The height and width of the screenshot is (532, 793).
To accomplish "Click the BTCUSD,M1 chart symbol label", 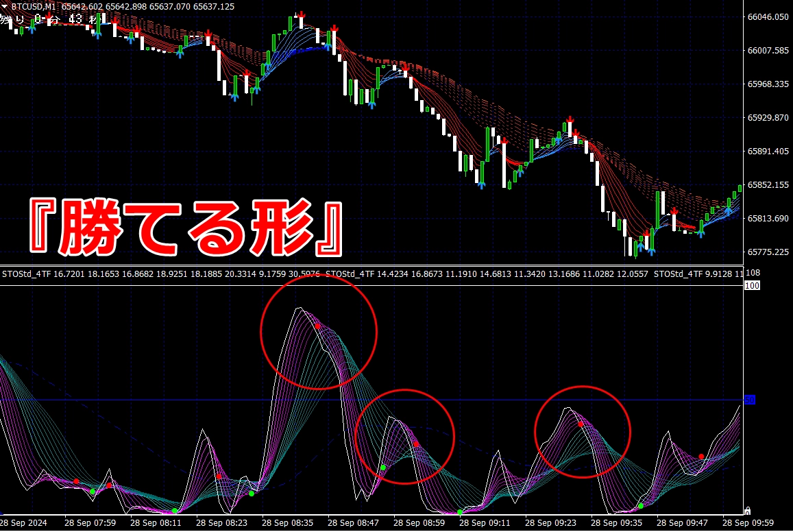I will (34, 7).
